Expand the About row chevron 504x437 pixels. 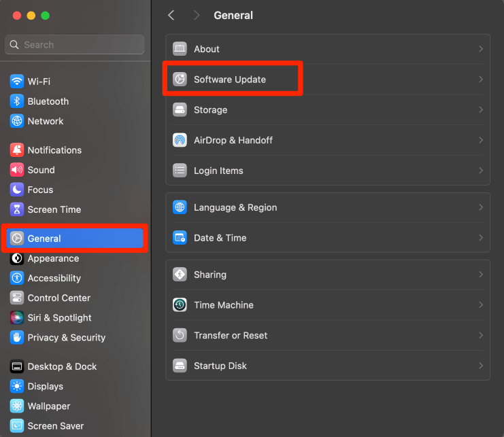481,49
